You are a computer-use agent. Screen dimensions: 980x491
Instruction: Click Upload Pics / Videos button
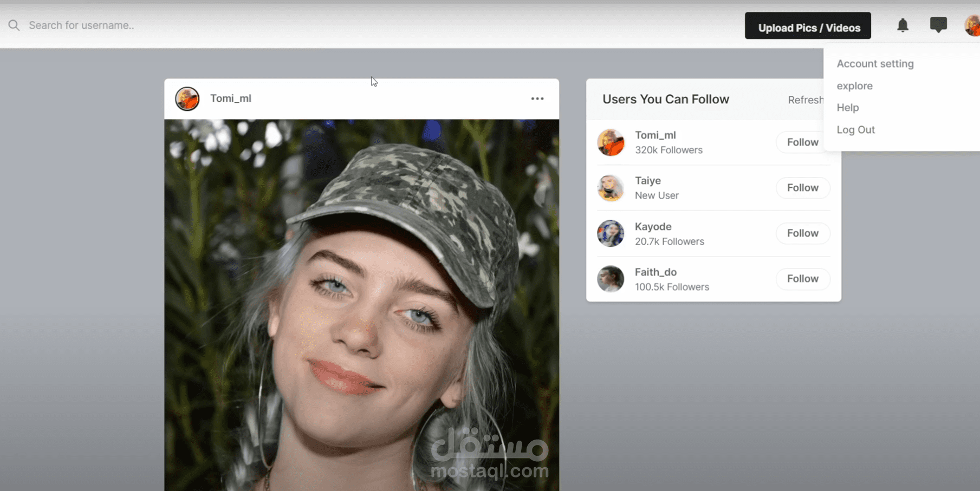(808, 26)
